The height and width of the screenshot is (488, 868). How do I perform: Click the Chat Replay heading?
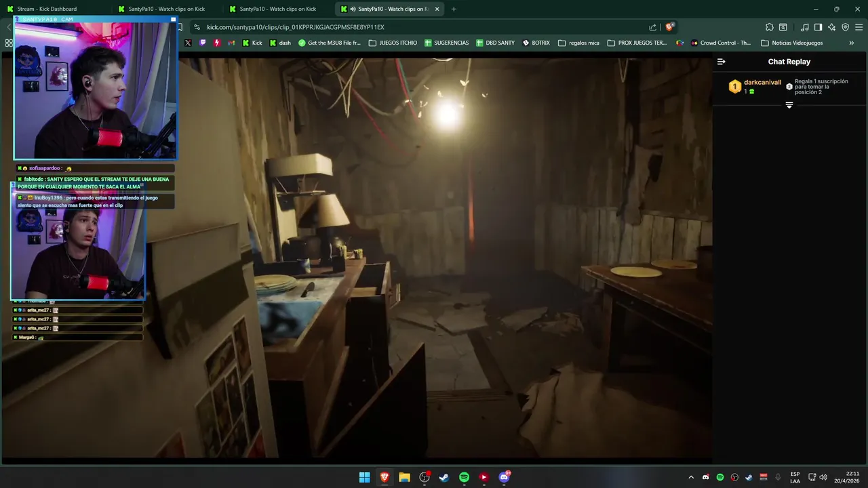pyautogui.click(x=789, y=62)
